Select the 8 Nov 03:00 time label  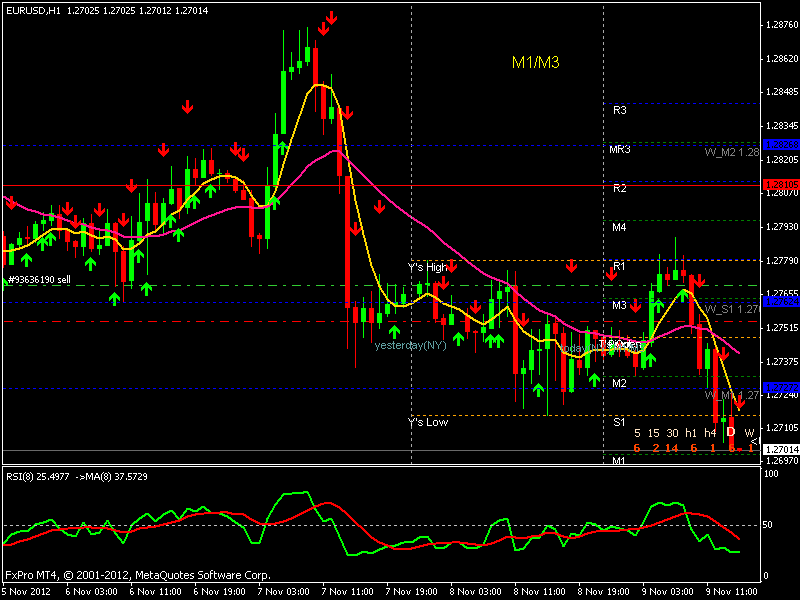point(476,592)
